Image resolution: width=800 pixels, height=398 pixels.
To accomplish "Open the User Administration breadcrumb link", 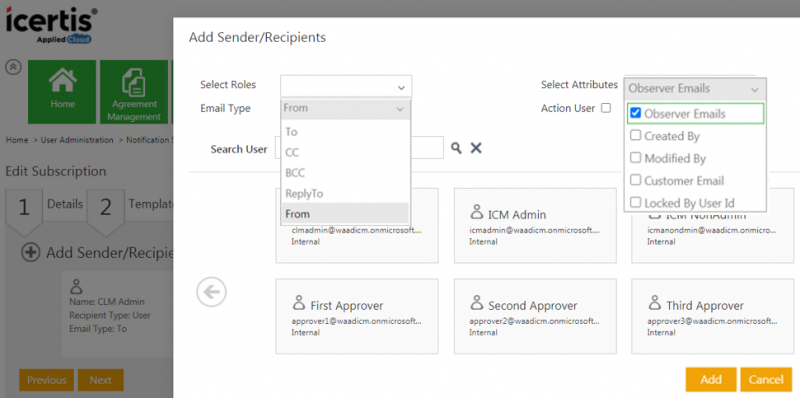I will (77, 140).
